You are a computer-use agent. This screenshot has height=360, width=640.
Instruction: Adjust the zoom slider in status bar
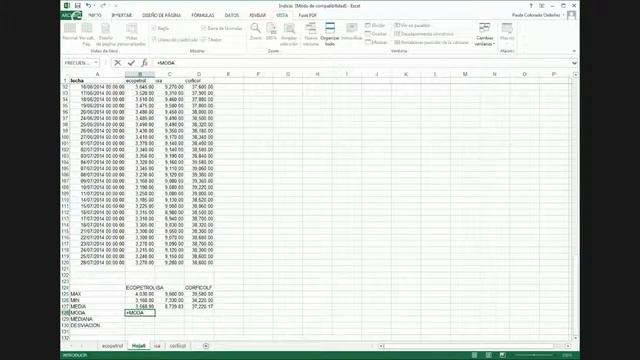(534, 356)
